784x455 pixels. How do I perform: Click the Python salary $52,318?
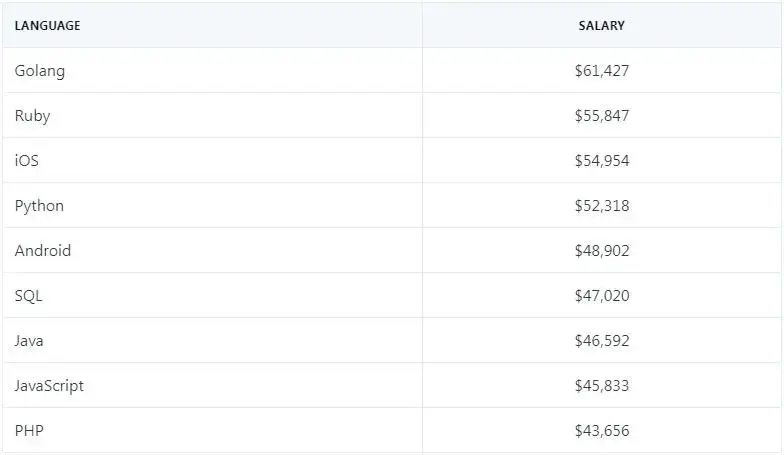(601, 206)
